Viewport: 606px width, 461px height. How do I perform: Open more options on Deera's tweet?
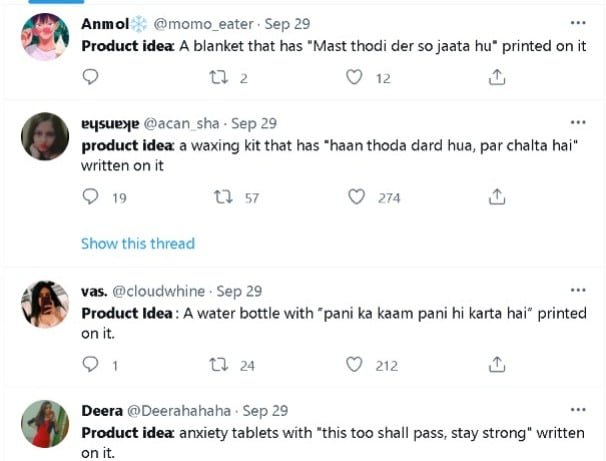pos(578,411)
